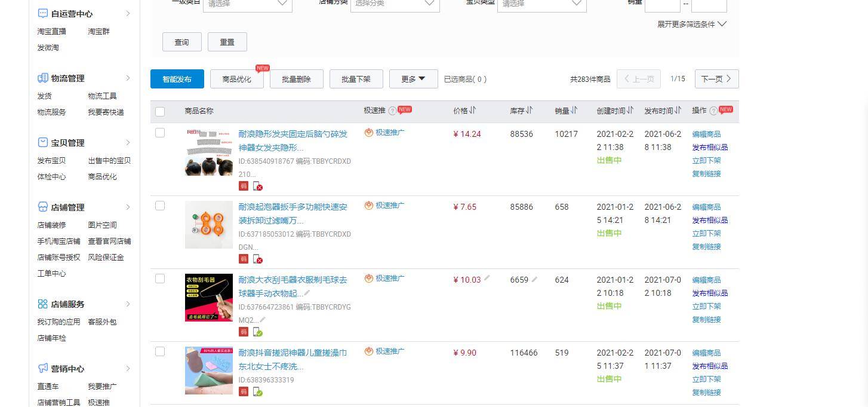
Task: Click the help icon beside 操作
Action: [x=713, y=111]
